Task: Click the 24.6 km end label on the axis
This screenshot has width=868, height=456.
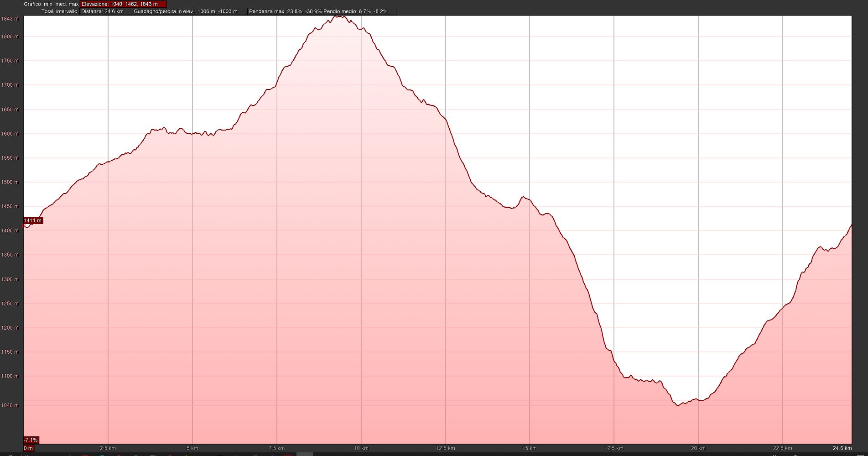Action: click(x=842, y=448)
